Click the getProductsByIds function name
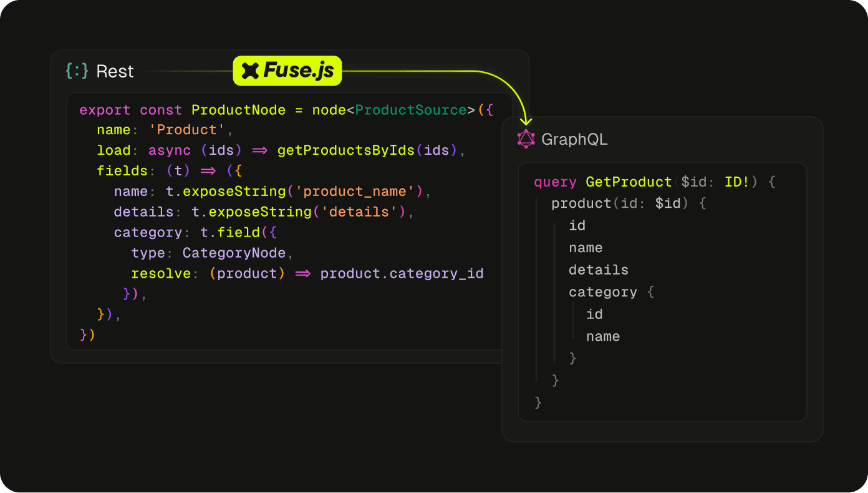 tap(347, 150)
